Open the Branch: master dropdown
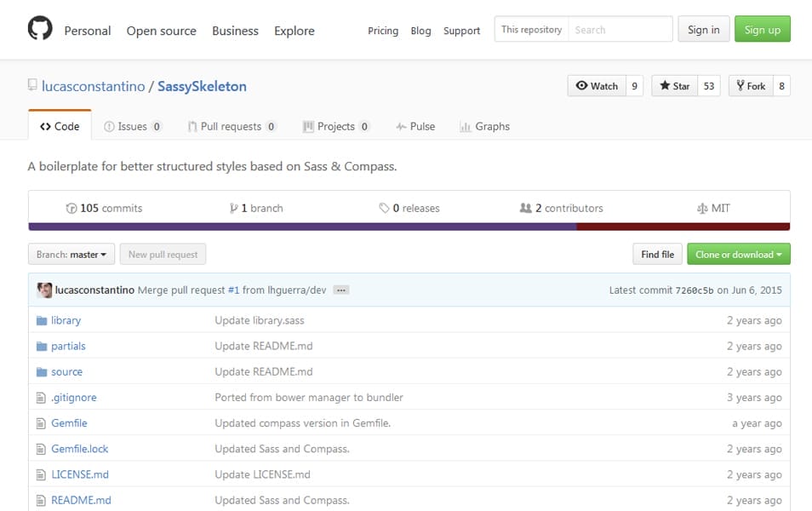812x511 pixels. tap(71, 254)
